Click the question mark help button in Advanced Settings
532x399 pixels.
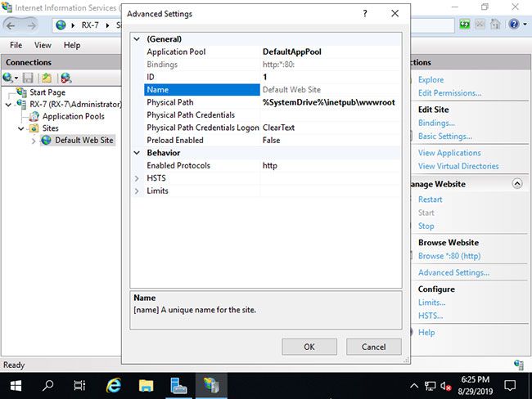365,14
